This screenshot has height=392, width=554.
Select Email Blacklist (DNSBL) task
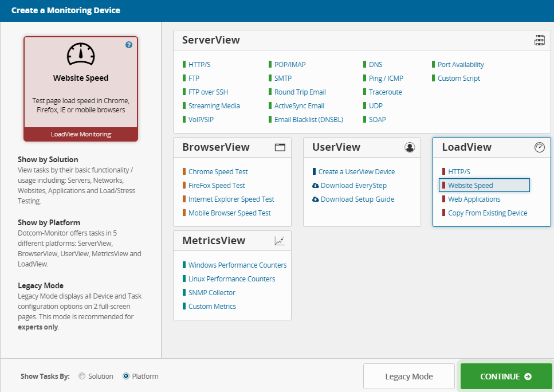click(309, 120)
